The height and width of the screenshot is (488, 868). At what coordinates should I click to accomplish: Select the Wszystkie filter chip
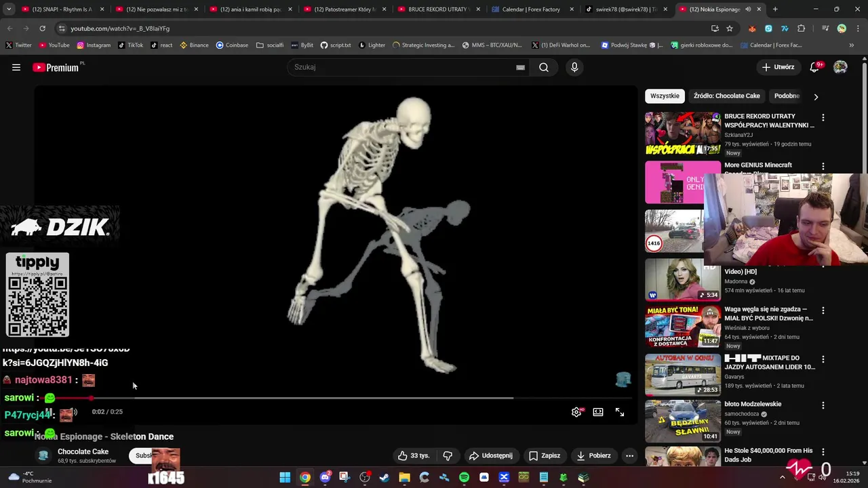point(665,96)
